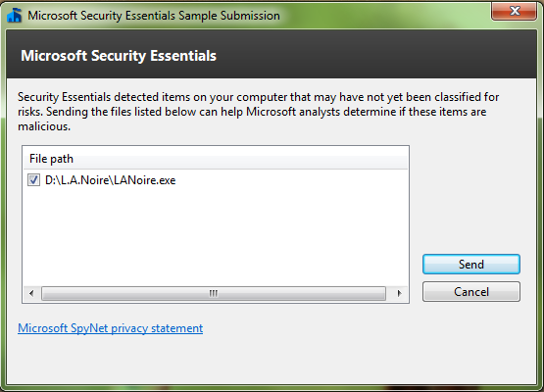Click empty white space in file list
Image resolution: width=544 pixels, height=392 pixels.
(x=215, y=237)
